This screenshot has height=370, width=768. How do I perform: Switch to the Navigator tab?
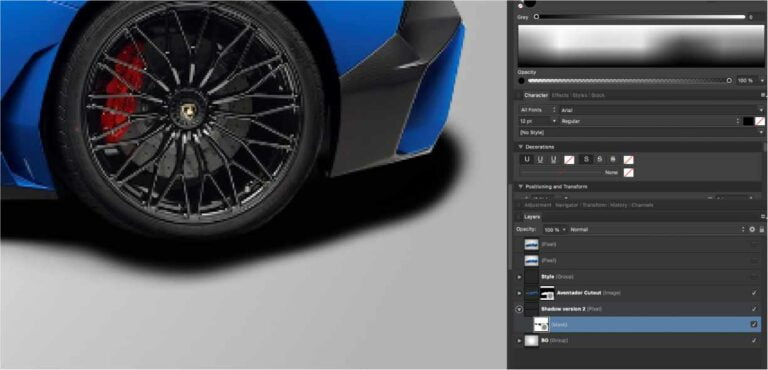(567, 205)
